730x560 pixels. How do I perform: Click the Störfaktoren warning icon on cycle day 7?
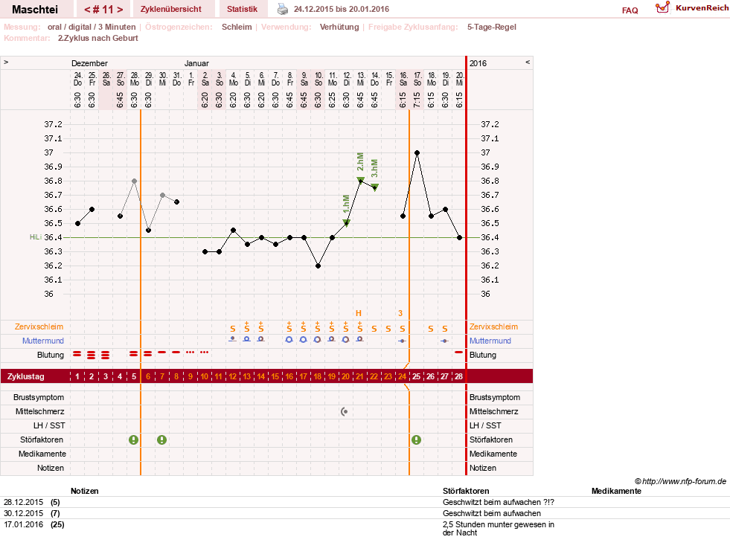(x=161, y=440)
